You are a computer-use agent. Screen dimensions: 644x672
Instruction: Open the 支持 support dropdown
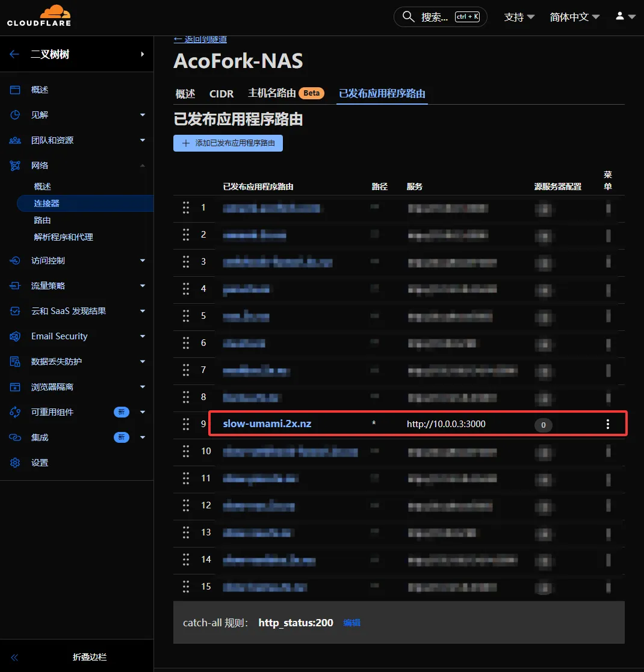(x=519, y=17)
